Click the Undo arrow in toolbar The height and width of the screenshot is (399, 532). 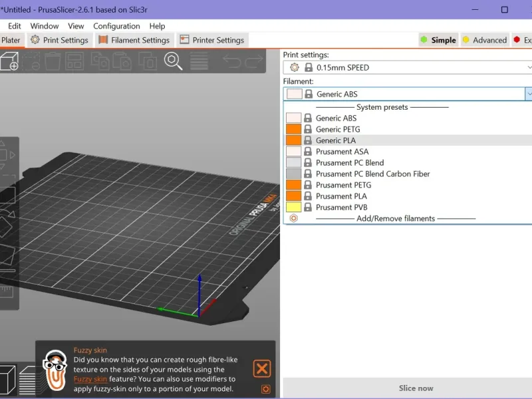231,61
